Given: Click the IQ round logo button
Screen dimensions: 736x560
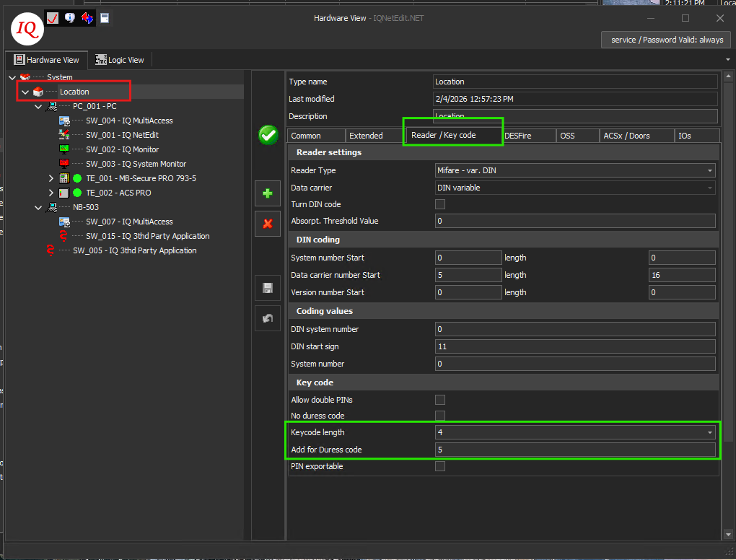Looking at the screenshot, I should click(x=27, y=29).
